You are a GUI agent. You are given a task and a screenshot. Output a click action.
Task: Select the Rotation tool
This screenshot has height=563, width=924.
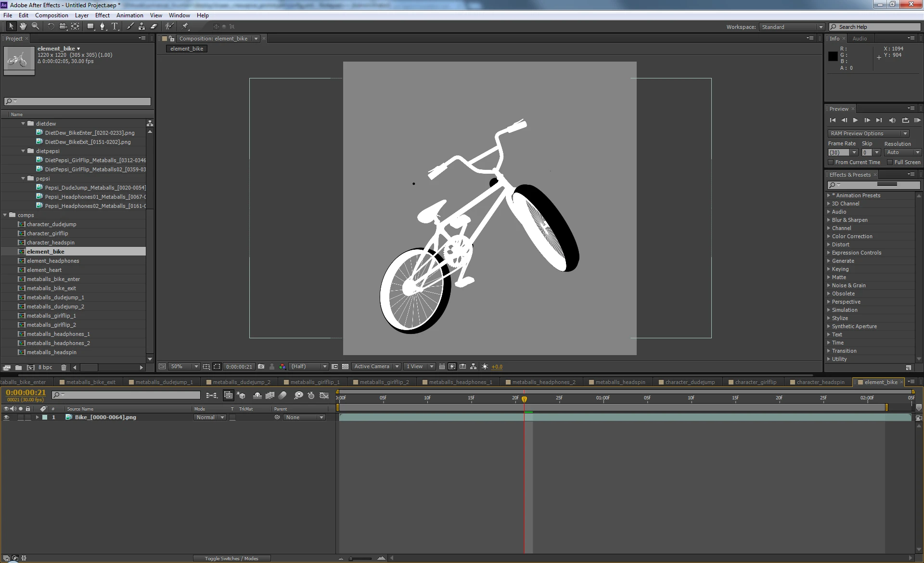(51, 26)
